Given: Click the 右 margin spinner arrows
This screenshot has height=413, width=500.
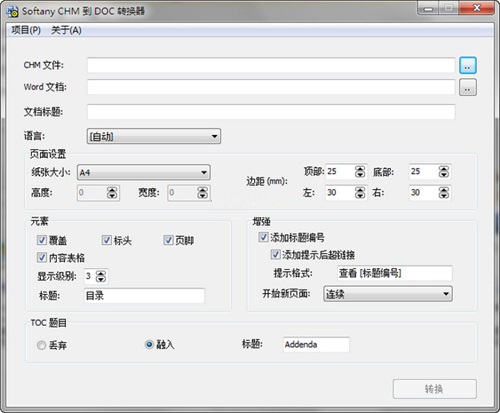Looking at the screenshot, I should (443, 193).
